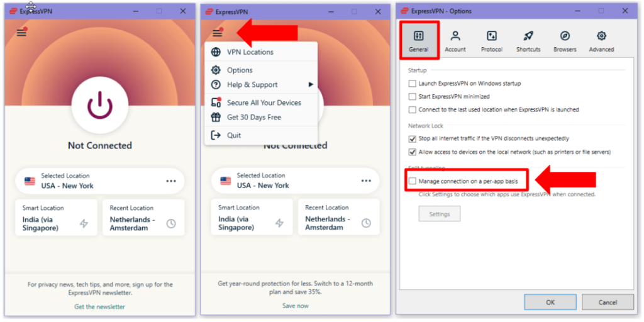Click OK in the Options window
Viewport: 644px width, 322px height.
click(x=550, y=303)
